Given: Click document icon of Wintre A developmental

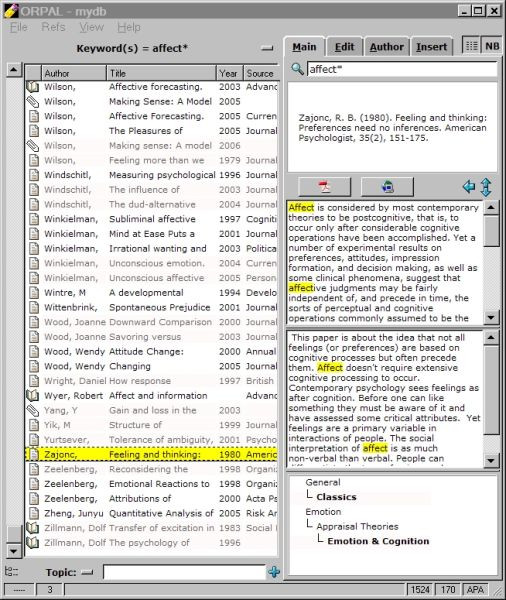Looking at the screenshot, I should 34,292.
